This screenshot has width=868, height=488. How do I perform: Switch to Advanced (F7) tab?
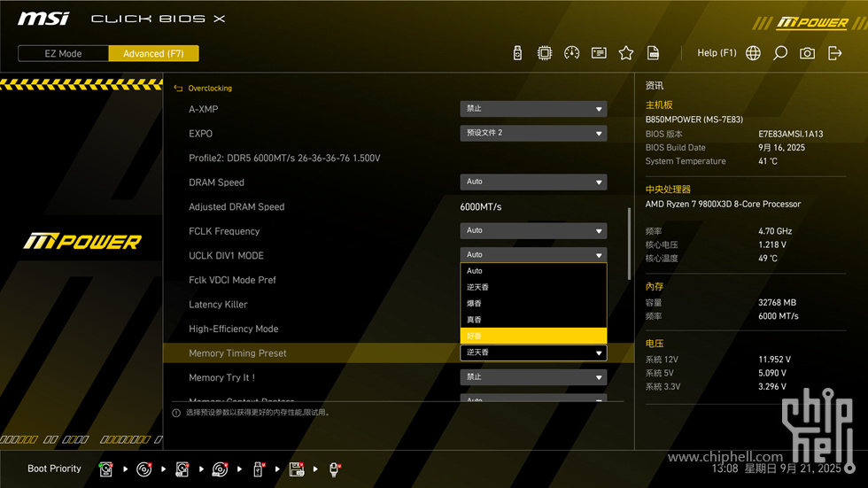153,54
